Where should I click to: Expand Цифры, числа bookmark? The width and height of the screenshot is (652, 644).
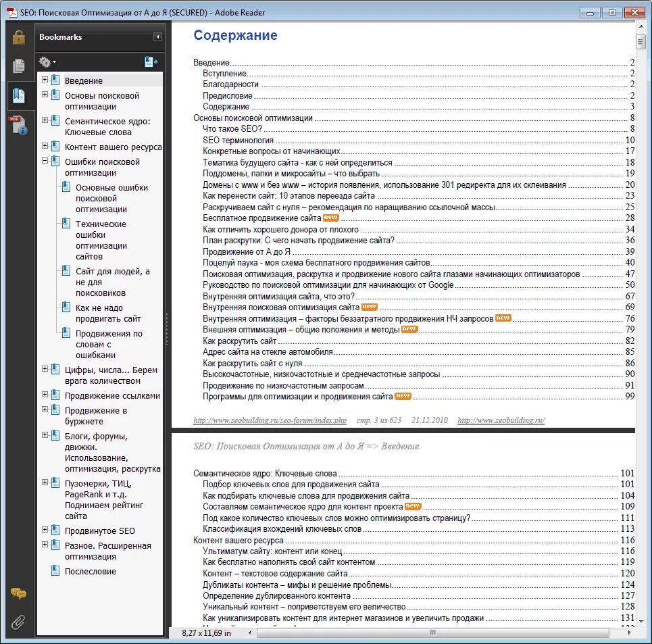tap(45, 369)
